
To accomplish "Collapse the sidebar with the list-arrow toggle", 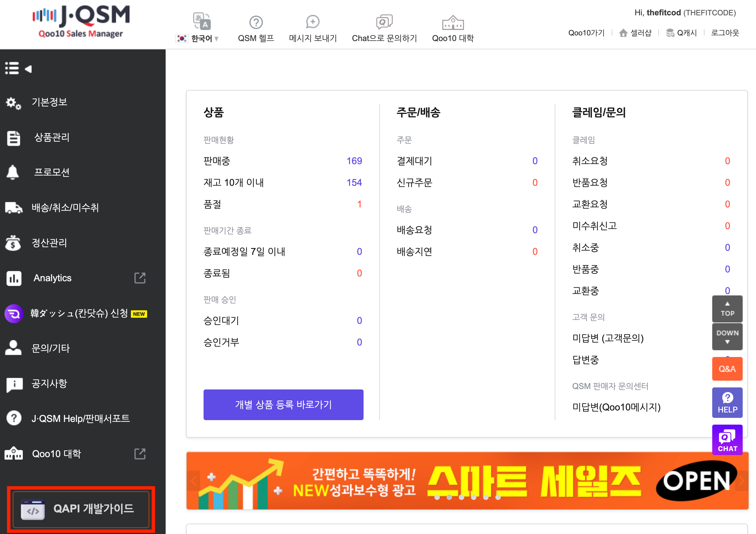I will tap(18, 68).
